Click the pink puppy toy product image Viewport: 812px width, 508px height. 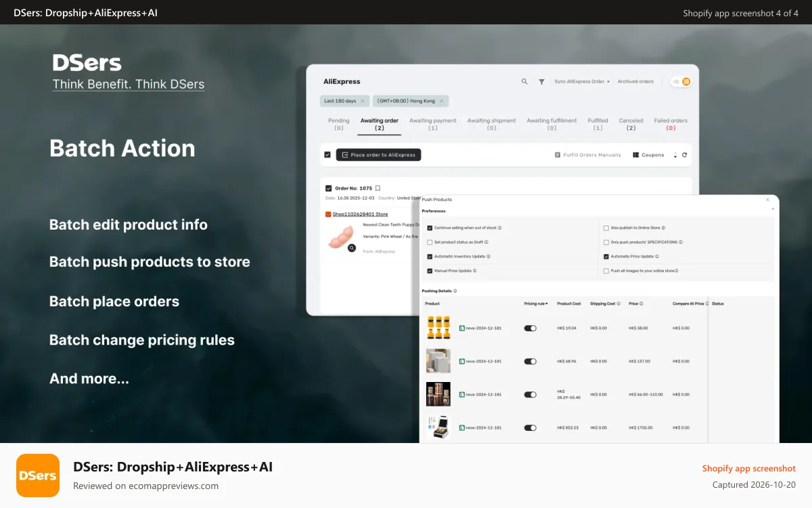tap(341, 237)
